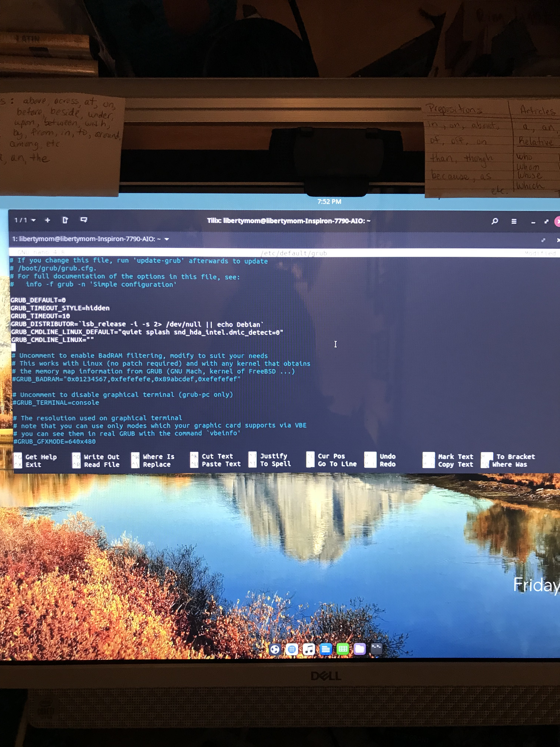Viewport: 560px width, 747px height.
Task: Open document writer app in dock
Action: pos(326,649)
